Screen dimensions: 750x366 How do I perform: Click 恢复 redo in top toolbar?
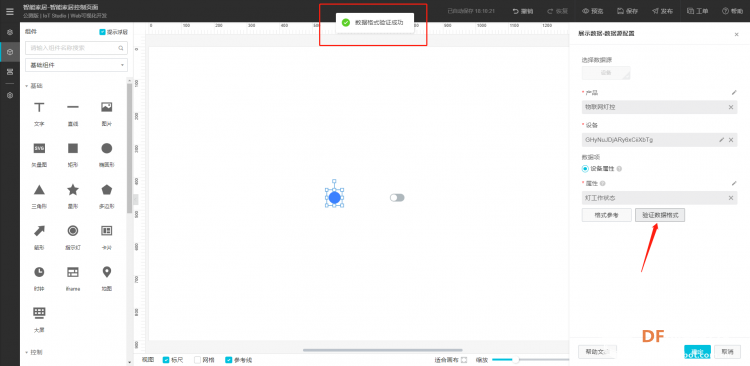(x=557, y=11)
